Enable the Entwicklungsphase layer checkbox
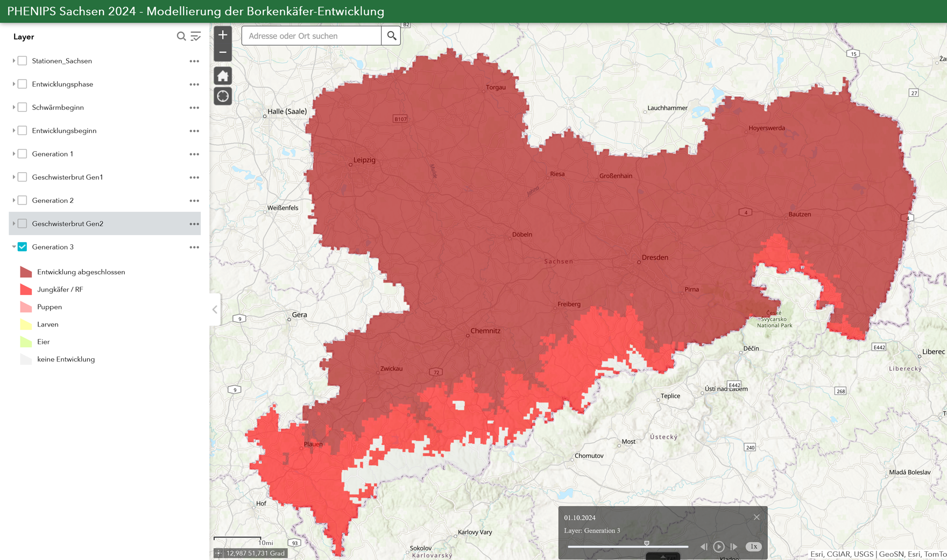The image size is (947, 560). click(x=22, y=84)
